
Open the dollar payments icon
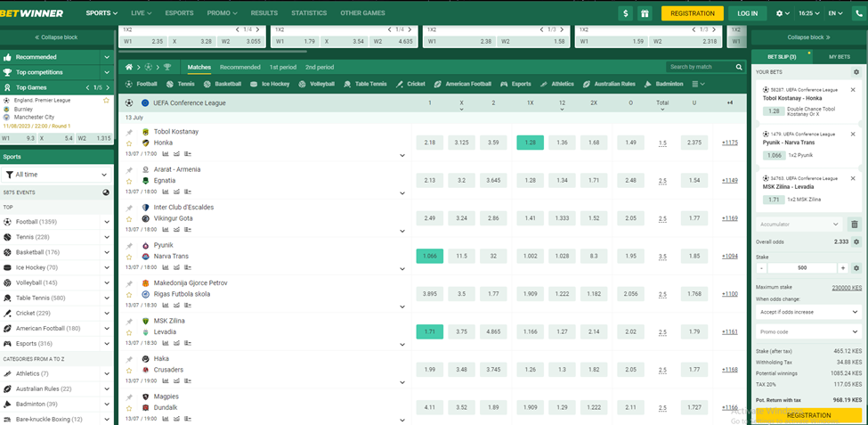(x=626, y=13)
